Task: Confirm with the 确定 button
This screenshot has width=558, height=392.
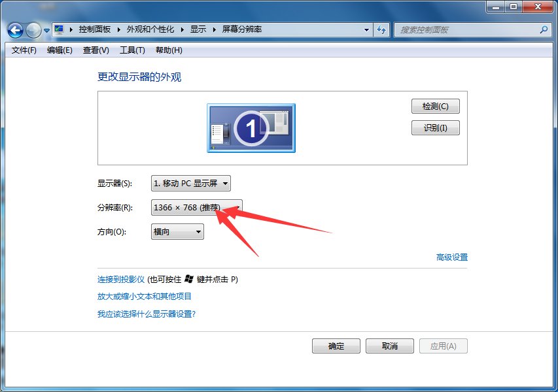Action: coord(336,346)
